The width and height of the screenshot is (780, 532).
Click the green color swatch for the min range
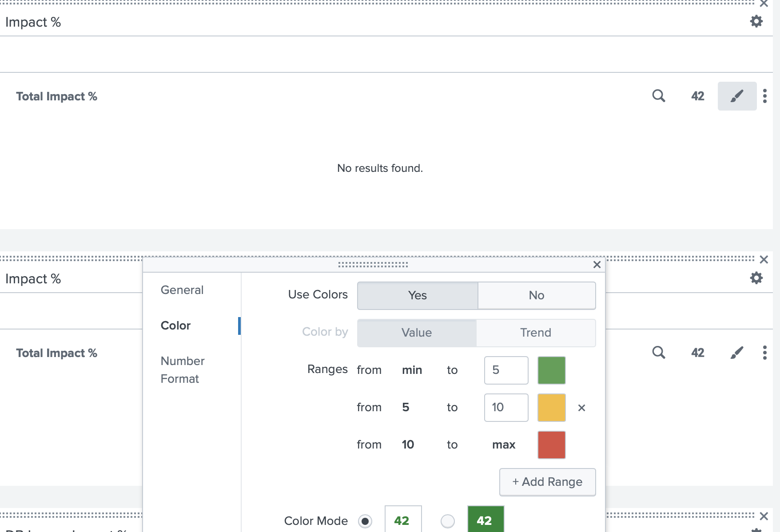(551, 370)
